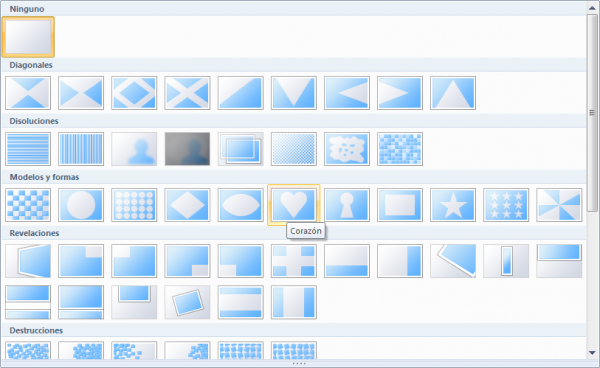Choose the horizontal bow tie diagonal transition

coord(81,93)
